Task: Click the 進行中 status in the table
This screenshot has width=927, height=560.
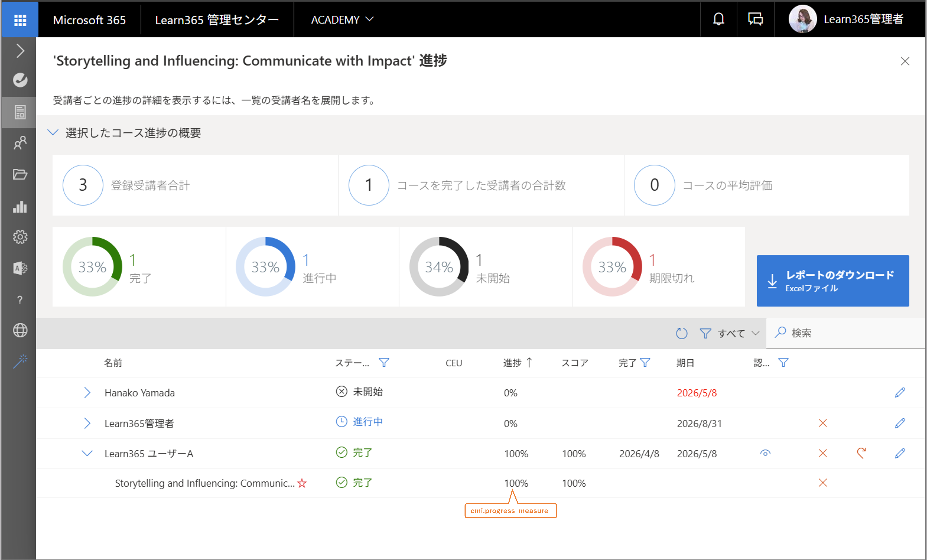Action: (359, 422)
